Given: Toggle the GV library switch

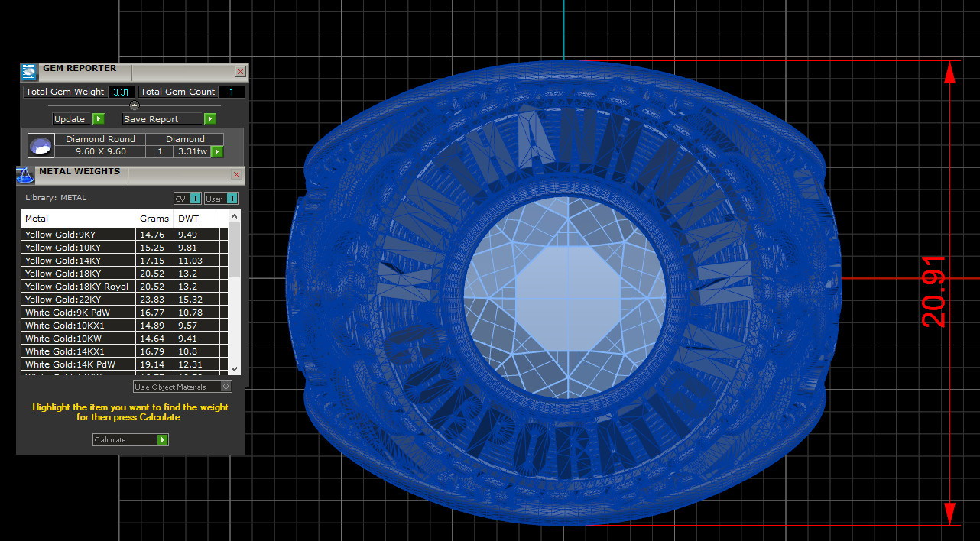Looking at the screenshot, I should (195, 199).
